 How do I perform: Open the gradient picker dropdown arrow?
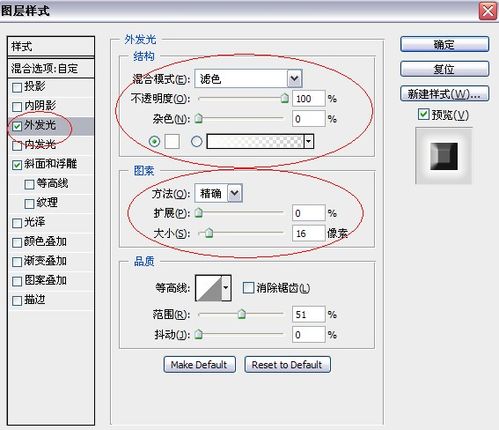coord(309,142)
